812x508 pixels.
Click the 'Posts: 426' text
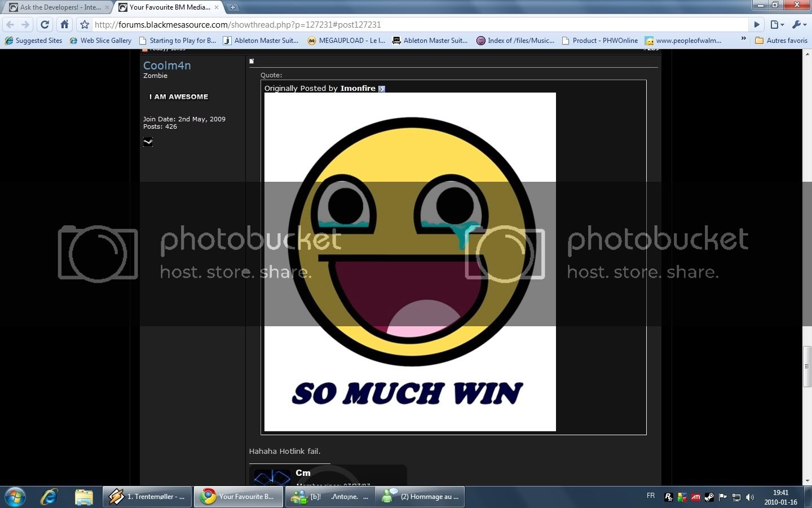point(160,126)
